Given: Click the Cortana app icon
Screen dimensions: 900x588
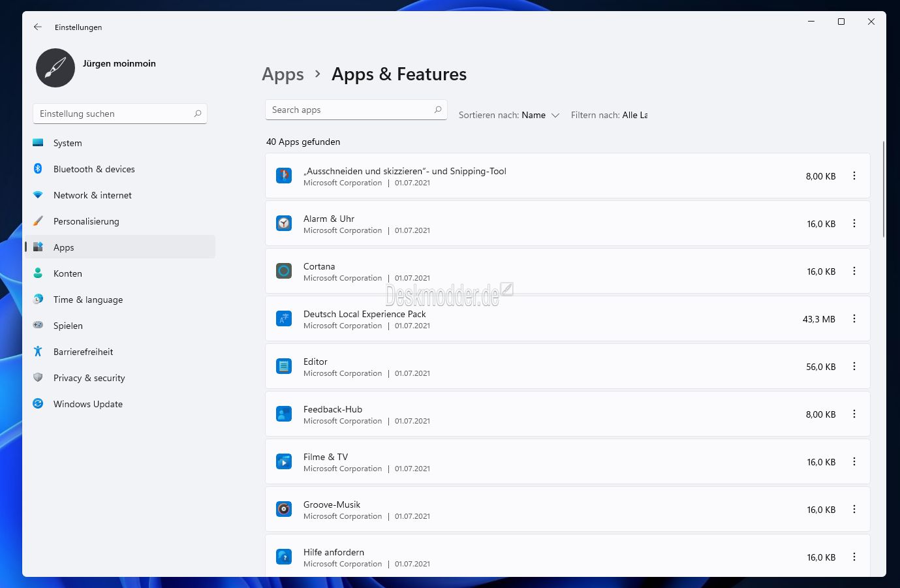Looking at the screenshot, I should point(284,271).
